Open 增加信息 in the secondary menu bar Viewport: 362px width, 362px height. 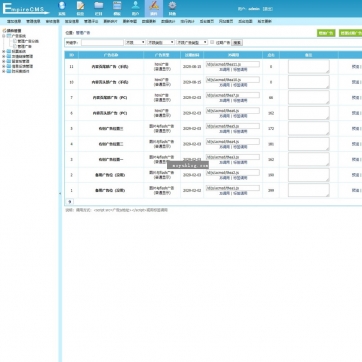pos(14,21)
